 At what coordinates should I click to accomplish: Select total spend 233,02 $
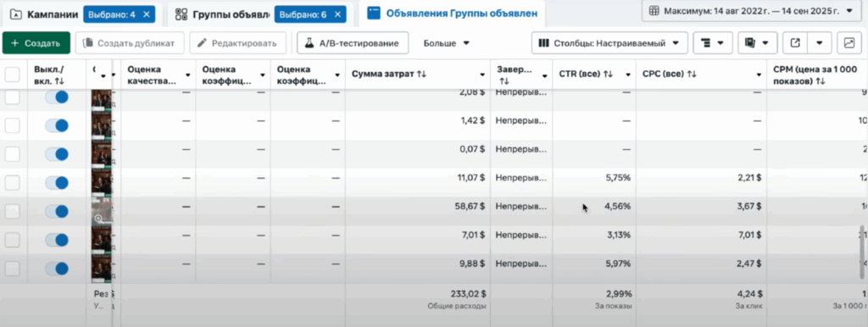(468, 294)
